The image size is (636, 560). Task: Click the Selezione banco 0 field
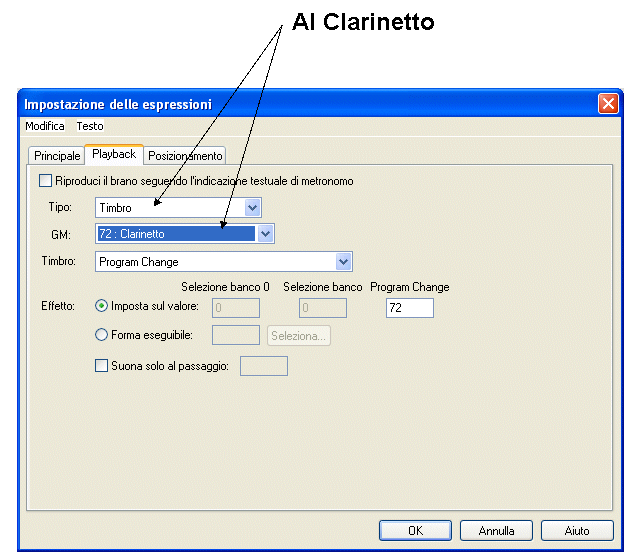237,308
